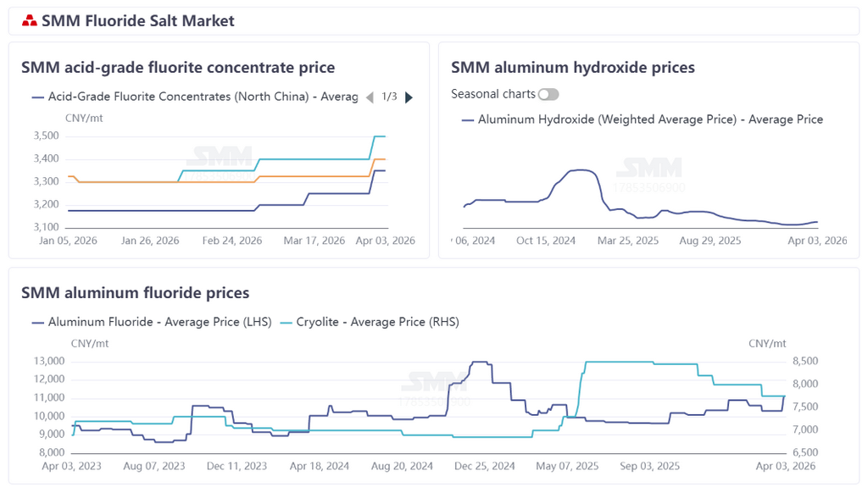Click SMM watermark on aluminum fluoride chart
This screenshot has width=868, height=493.
pyautogui.click(x=433, y=383)
